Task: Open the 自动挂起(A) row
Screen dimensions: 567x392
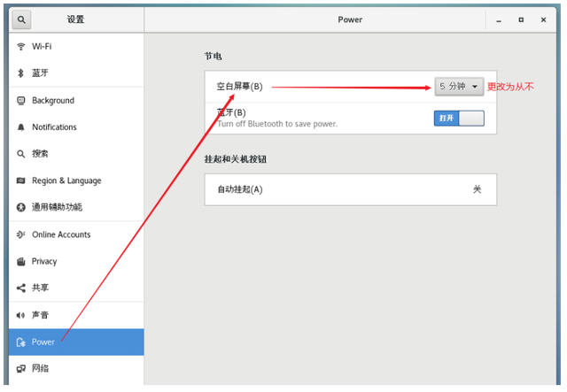Action: pos(351,189)
